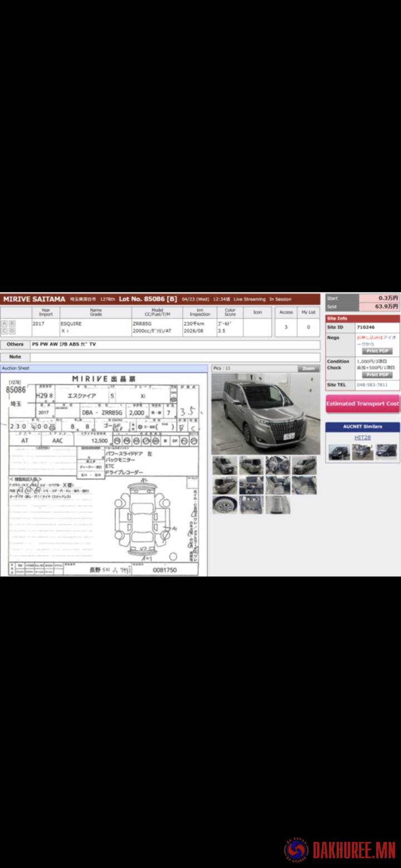The image size is (401, 868).
Task: Click the Access count value 3
Action: (x=286, y=327)
